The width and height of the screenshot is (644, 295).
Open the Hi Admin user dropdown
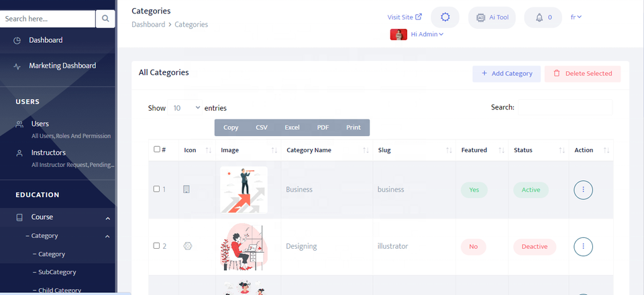pos(427,34)
